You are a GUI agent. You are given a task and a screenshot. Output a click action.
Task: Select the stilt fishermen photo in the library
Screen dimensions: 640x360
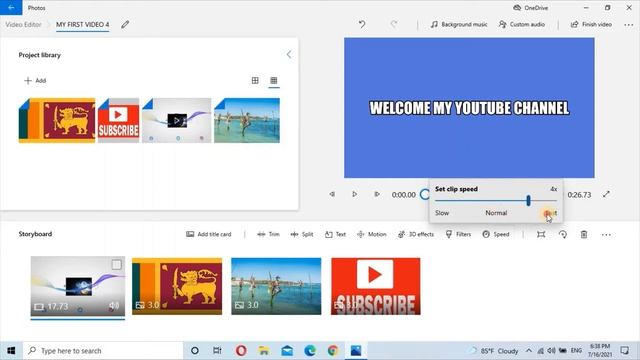[247, 120]
